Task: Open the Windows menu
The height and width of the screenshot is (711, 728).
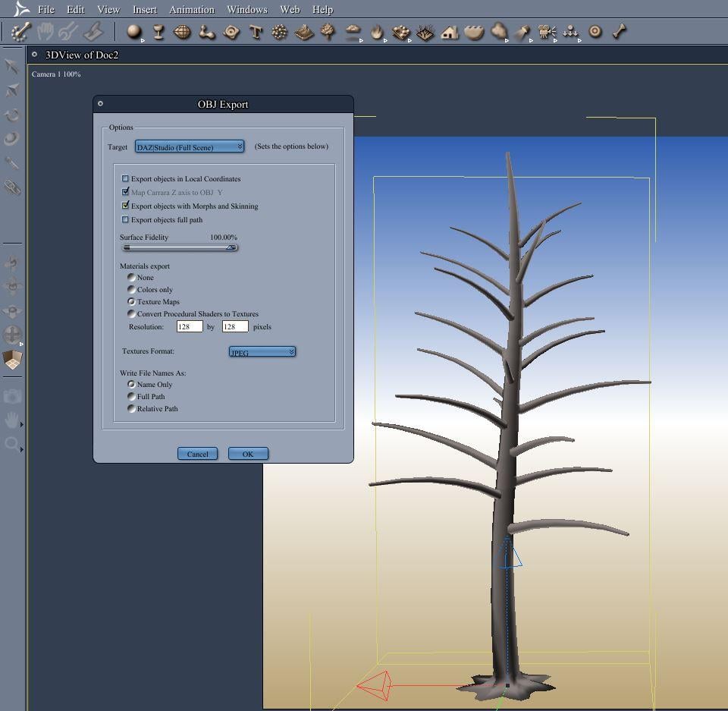Action: 246,10
